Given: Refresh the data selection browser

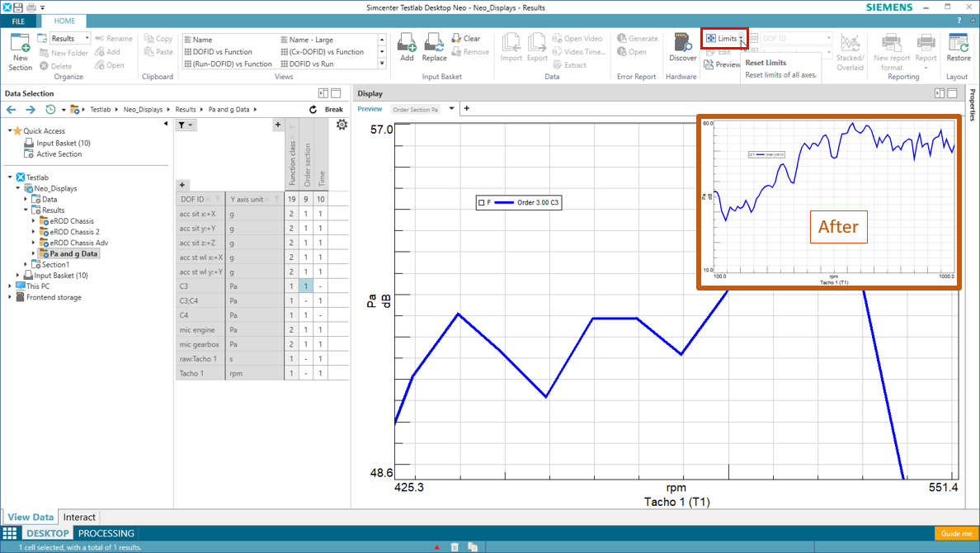Looking at the screenshot, I should point(313,110).
